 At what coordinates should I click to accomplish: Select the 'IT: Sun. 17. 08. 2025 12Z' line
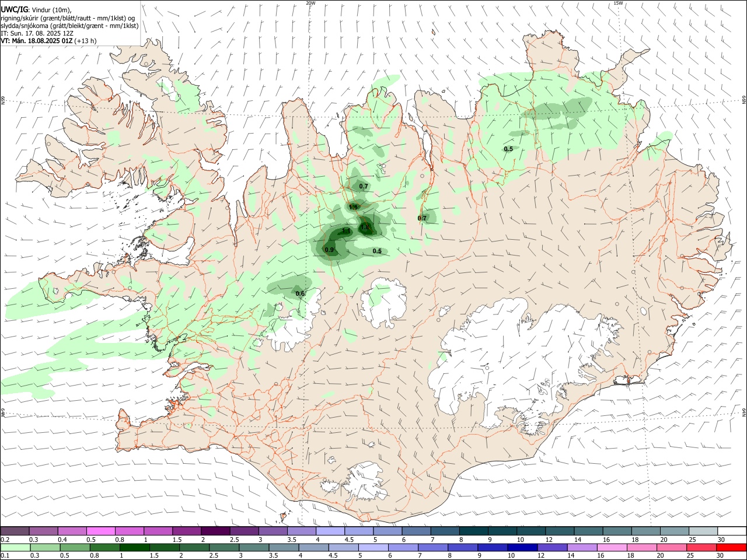[x=37, y=33]
